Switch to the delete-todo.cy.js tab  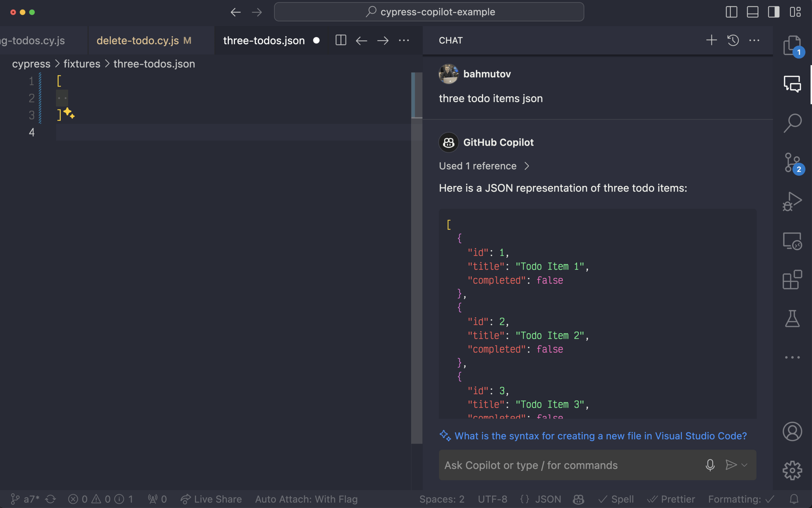138,41
